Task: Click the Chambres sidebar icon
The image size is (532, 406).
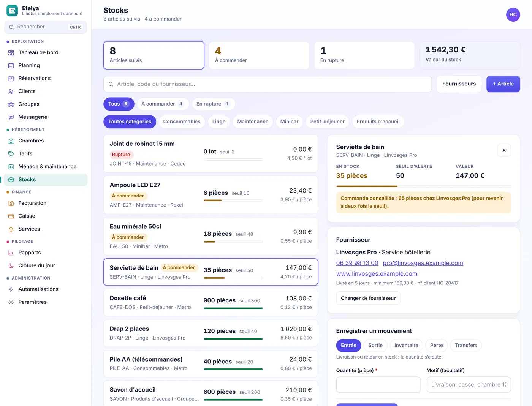Action: pyautogui.click(x=11, y=141)
